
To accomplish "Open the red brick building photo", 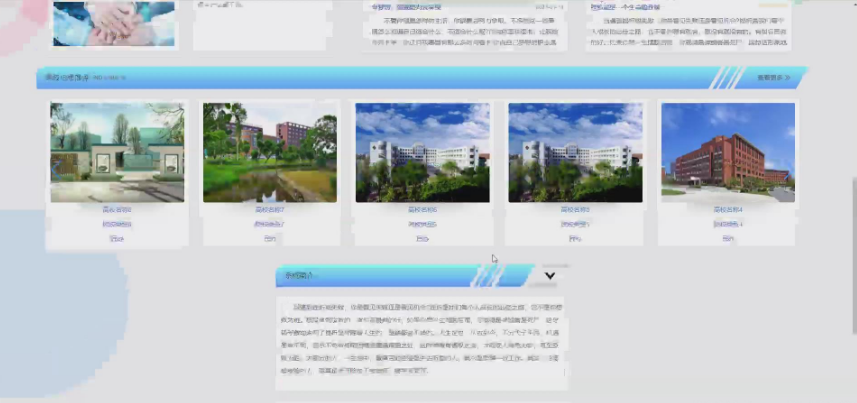I will tap(728, 153).
